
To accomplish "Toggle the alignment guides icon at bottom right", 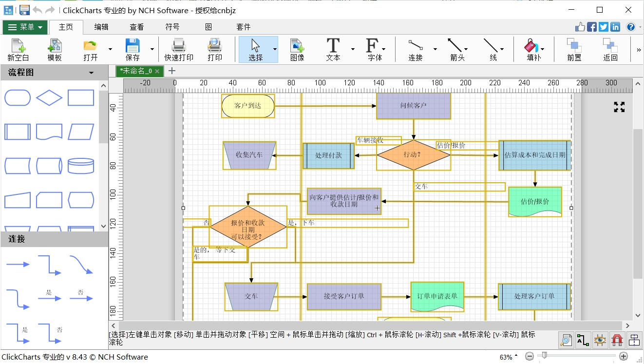I will tap(634, 340).
